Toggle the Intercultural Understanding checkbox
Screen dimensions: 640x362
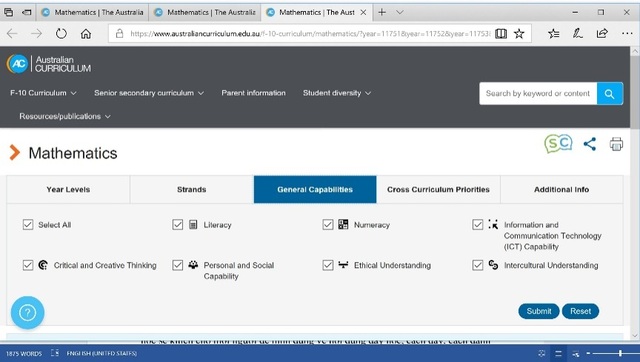coord(478,265)
